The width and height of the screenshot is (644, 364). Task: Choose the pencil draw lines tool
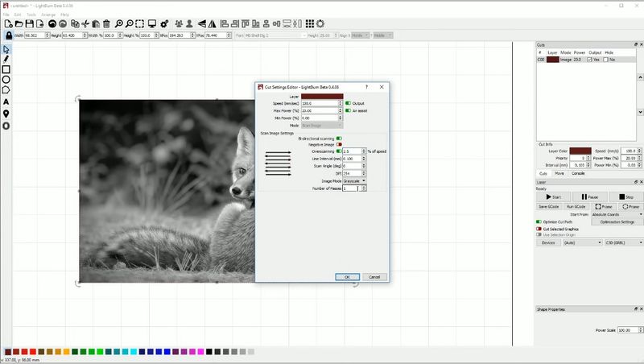[6, 59]
